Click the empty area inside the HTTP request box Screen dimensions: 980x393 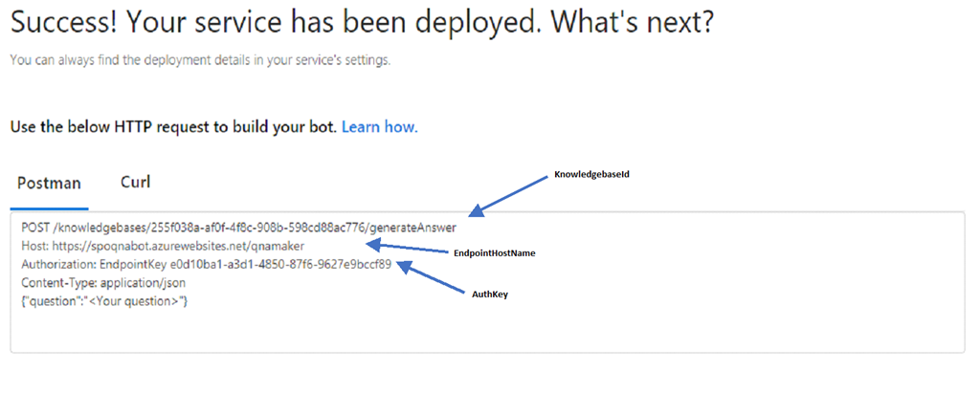point(487,330)
